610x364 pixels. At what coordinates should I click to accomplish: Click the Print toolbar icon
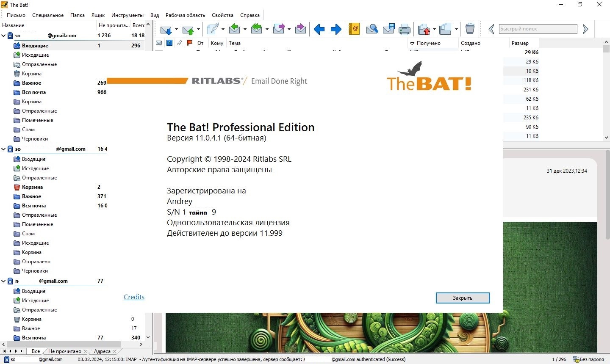tap(405, 29)
